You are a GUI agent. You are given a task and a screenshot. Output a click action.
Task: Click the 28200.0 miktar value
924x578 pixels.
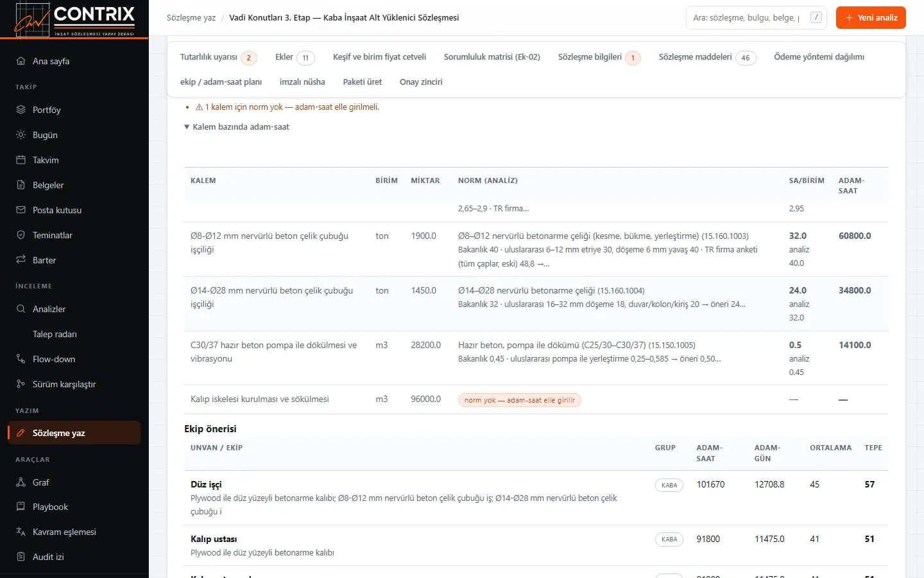click(426, 346)
